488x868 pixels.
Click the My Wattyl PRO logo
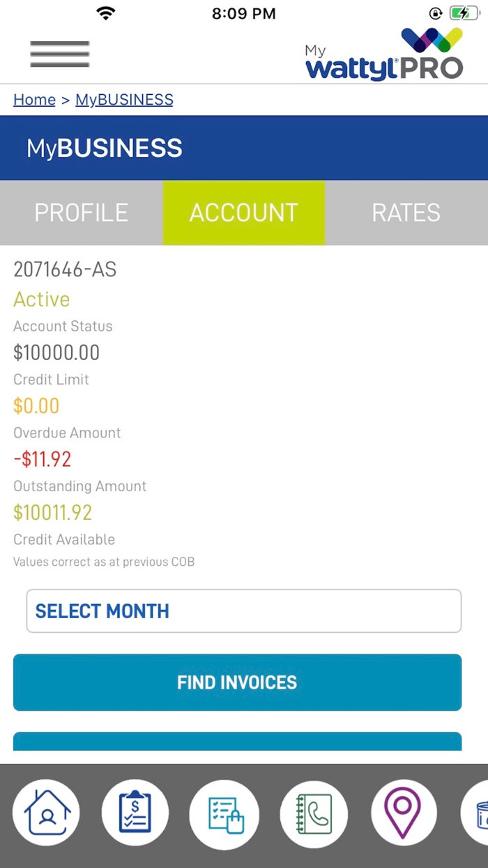click(x=384, y=54)
